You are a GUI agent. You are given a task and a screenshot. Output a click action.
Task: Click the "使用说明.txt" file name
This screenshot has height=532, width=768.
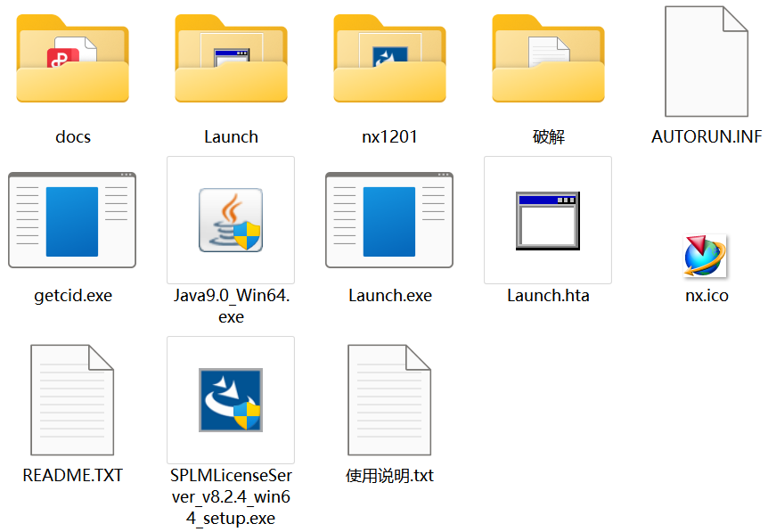tap(390, 475)
